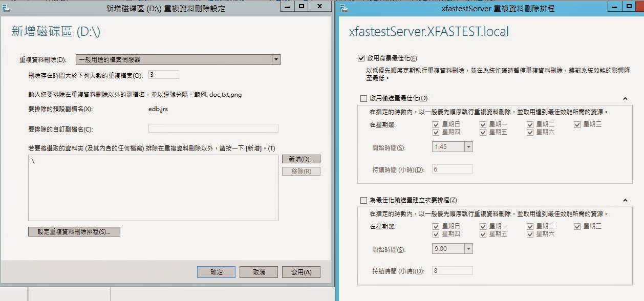Toggle 星期二 in the secondary schedule
This screenshot has width=644, height=301.
tap(530, 226)
